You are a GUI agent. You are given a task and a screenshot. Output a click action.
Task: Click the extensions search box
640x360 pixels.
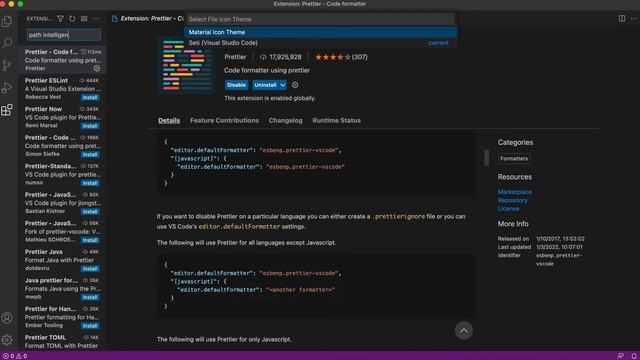pos(64,35)
